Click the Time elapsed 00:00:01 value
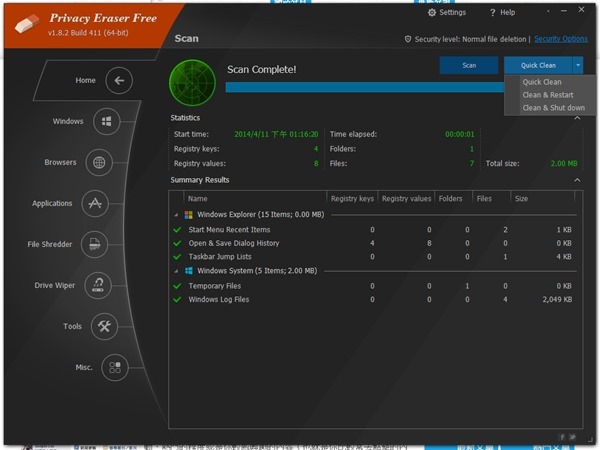The height and width of the screenshot is (450, 600). [460, 134]
